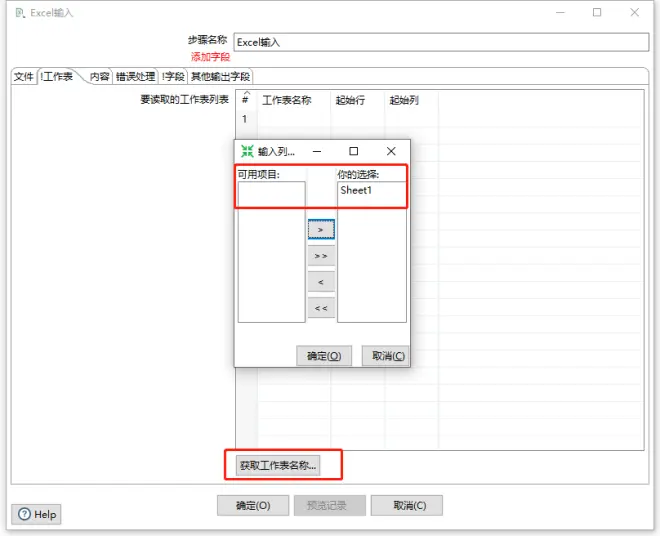The width and height of the screenshot is (660, 536).
Task: Click the << move-all-left button
Action: point(321,308)
